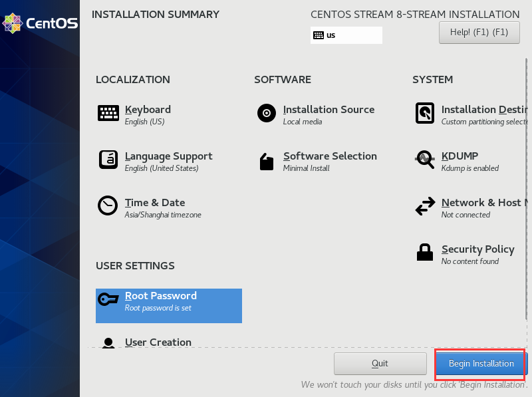Viewport: 532px width, 397px height.
Task: Open Time & Date settings
Action: point(155,203)
